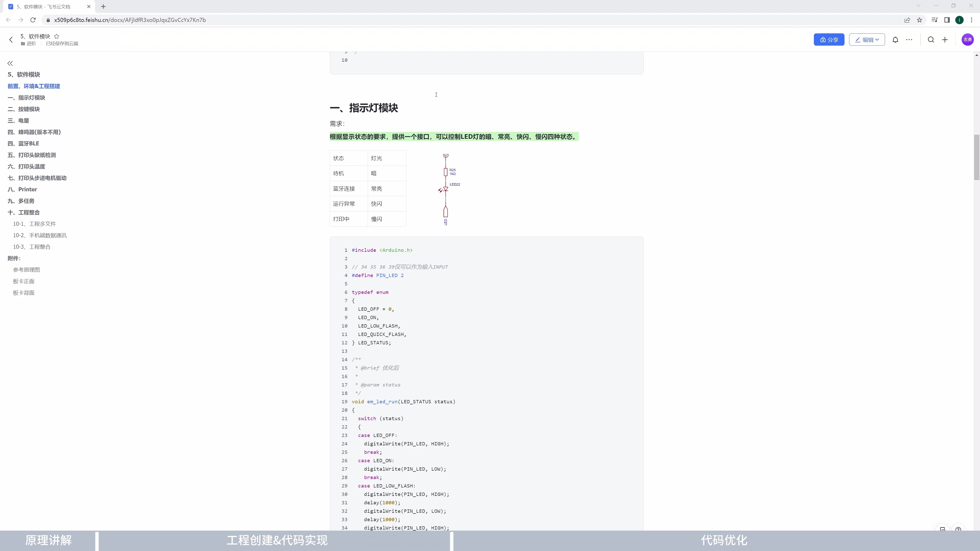Bookmark page with browser star icon
The width and height of the screenshot is (980, 551).
919,20
